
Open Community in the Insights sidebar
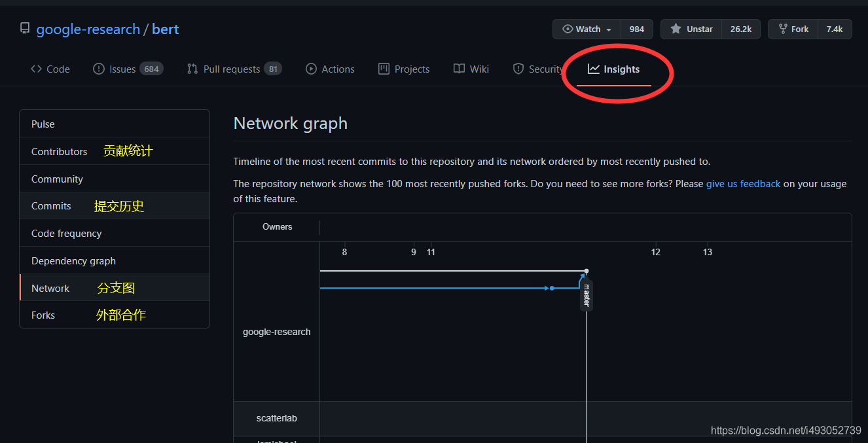click(115, 179)
